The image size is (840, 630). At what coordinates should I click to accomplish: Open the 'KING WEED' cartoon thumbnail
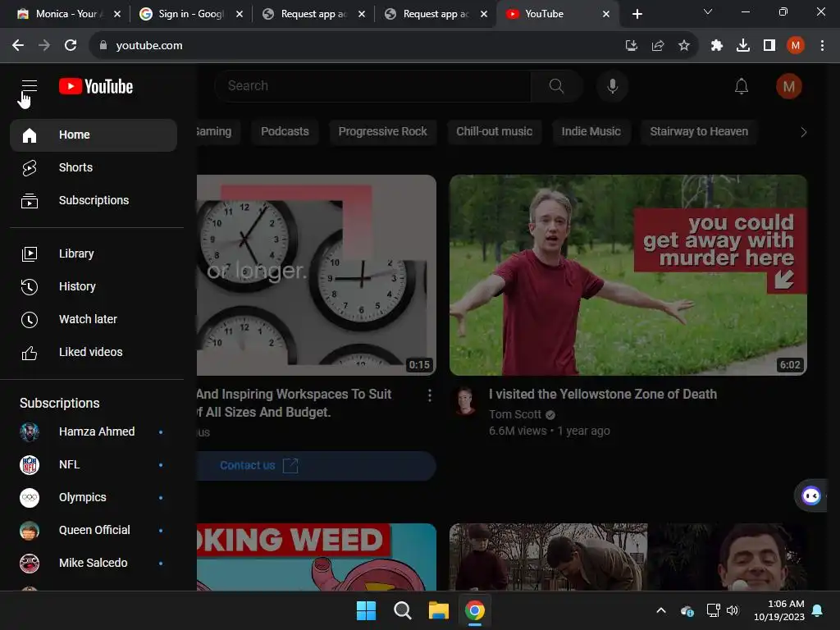tap(317, 557)
